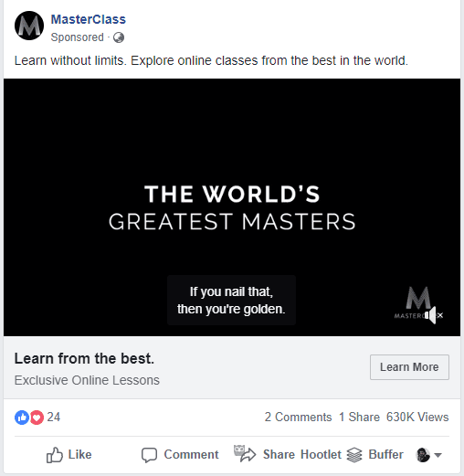Open the post-as profile dropdown arrow

pyautogui.click(x=438, y=455)
